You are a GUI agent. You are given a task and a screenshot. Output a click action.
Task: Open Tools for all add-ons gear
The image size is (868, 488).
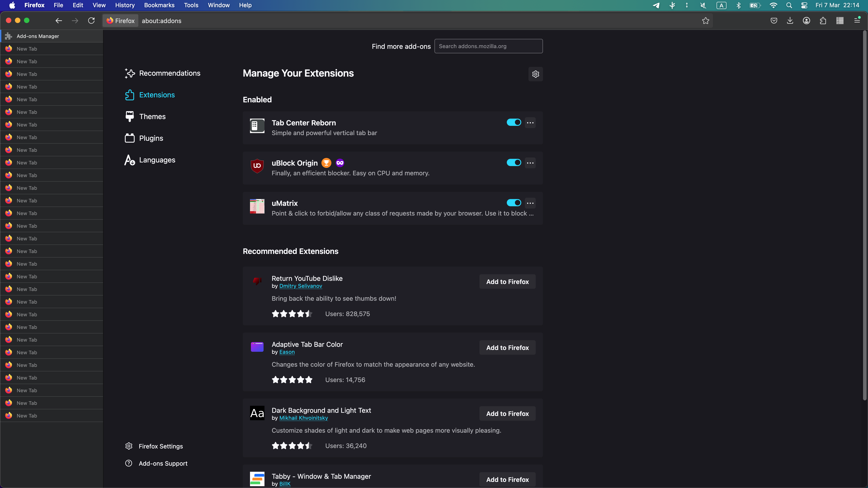point(535,74)
